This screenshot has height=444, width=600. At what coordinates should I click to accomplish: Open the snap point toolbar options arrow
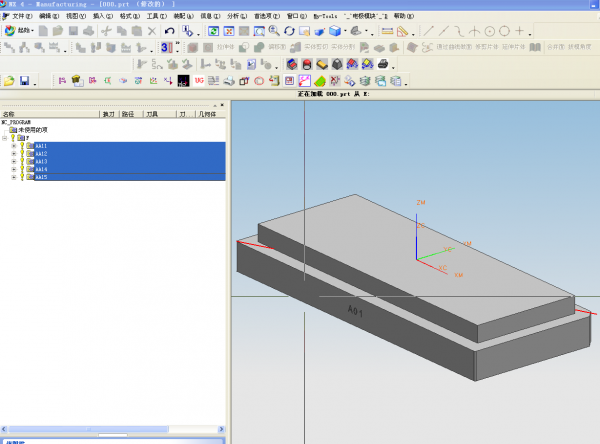click(x=530, y=34)
